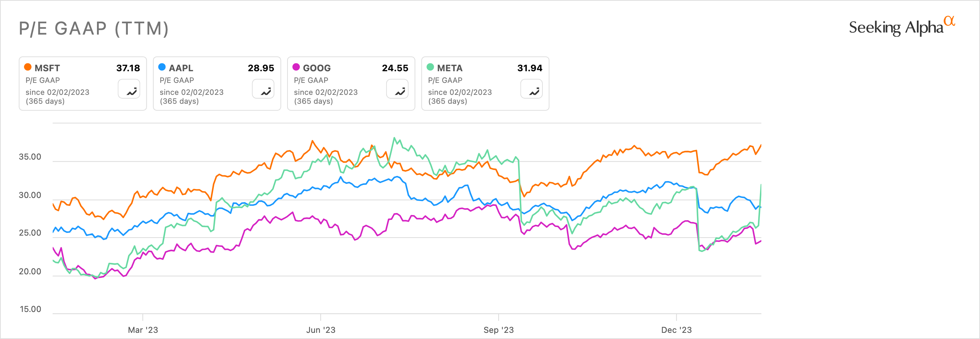This screenshot has width=980, height=339.
Task: Click the trend chart icon in META card
Action: (531, 89)
